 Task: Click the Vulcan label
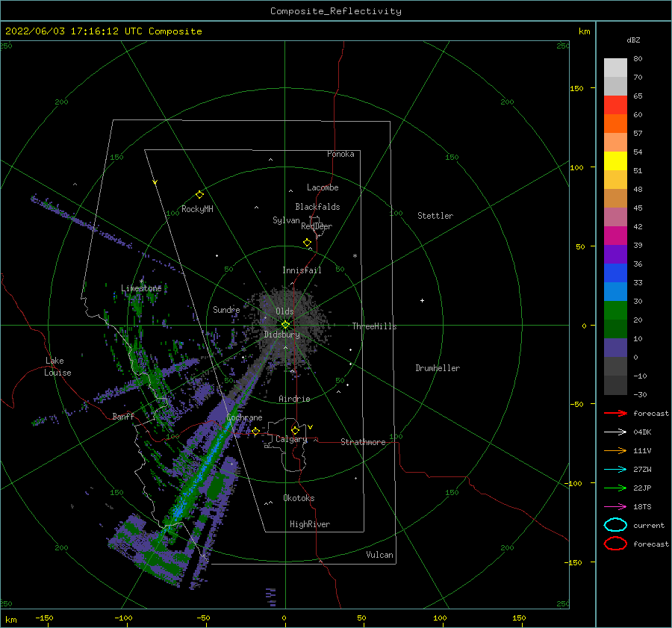[x=379, y=555]
